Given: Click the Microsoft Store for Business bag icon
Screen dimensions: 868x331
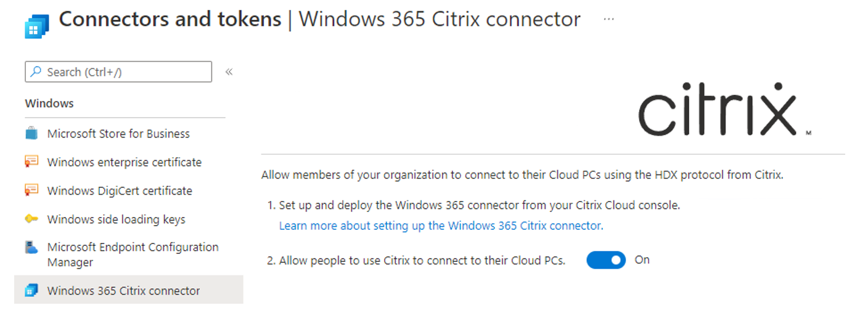Looking at the screenshot, I should 31,133.
